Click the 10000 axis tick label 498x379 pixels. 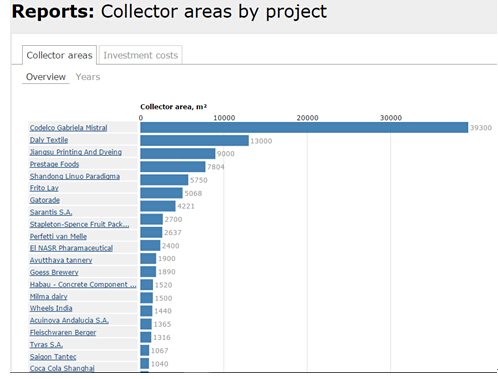(x=224, y=118)
